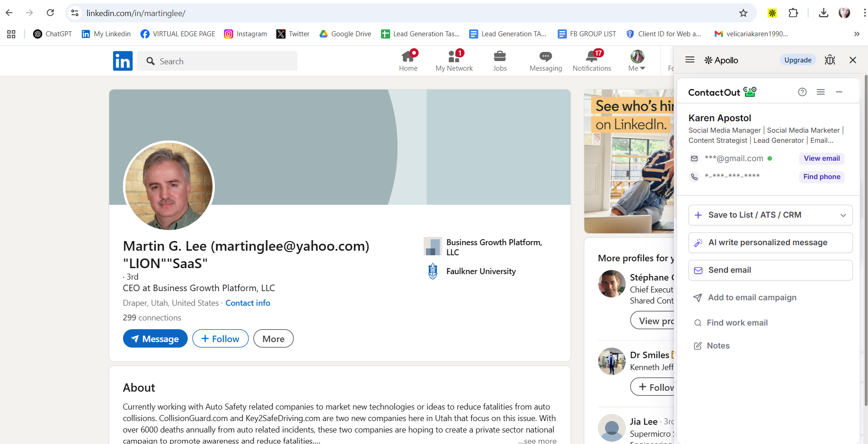Image resolution: width=868 pixels, height=444 pixels.
Task: Click AI write personalized message
Action: tap(770, 242)
